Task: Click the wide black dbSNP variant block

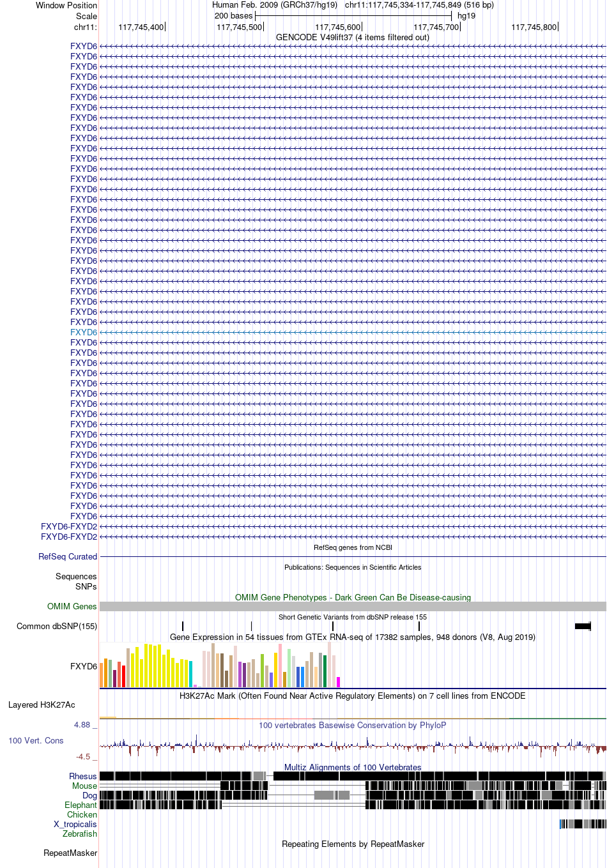Action: (x=583, y=627)
